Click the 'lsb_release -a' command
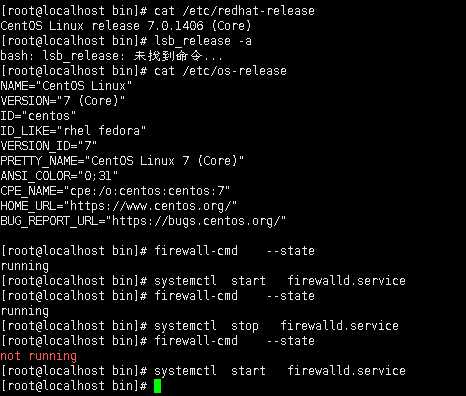The height and width of the screenshot is (396, 466). coord(203,41)
